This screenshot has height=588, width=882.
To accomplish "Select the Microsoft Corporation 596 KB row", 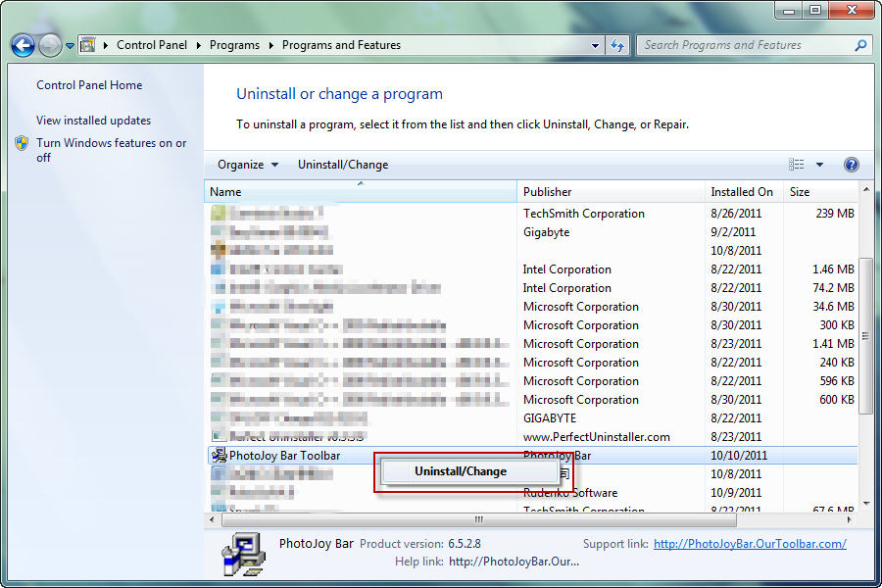I will [x=531, y=380].
